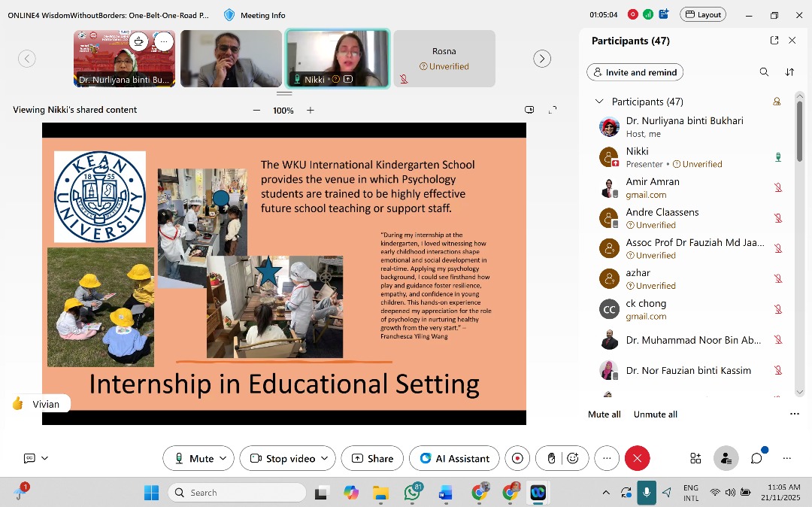Expand shared content to full screen icon

point(553,110)
